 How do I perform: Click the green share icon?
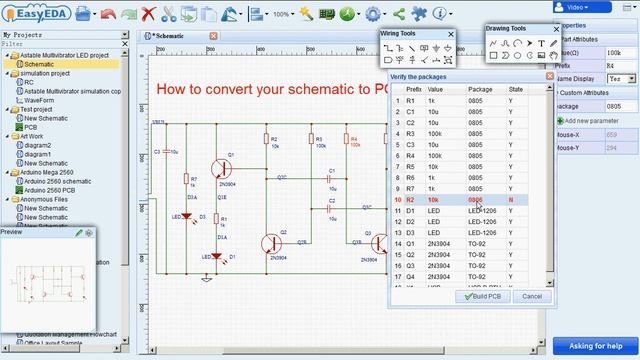point(399,14)
